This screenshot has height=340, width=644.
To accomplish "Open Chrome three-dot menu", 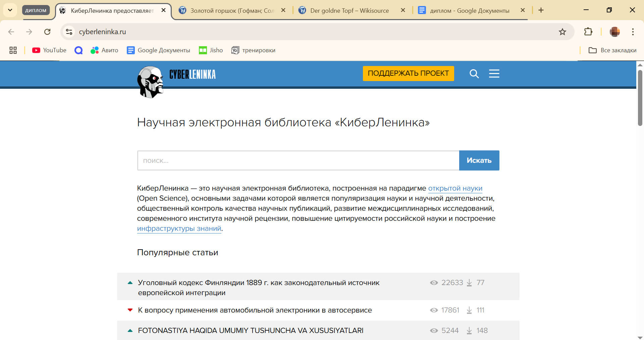I will [x=633, y=32].
